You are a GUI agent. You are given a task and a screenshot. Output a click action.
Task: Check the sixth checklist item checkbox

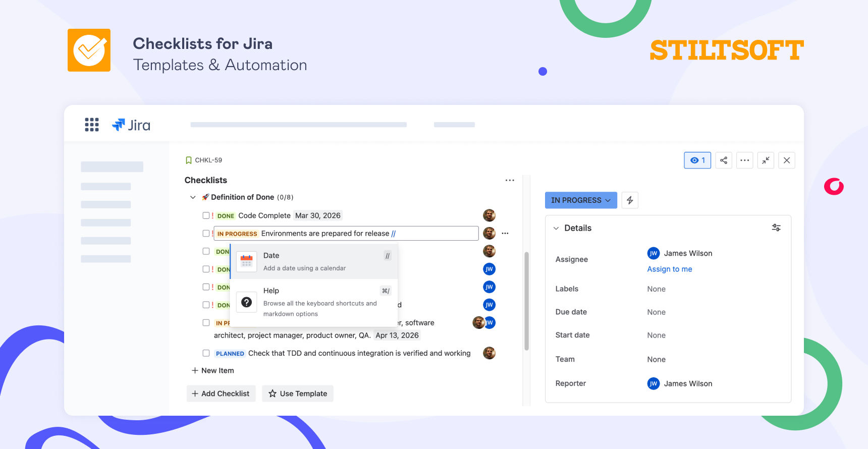coord(206,305)
